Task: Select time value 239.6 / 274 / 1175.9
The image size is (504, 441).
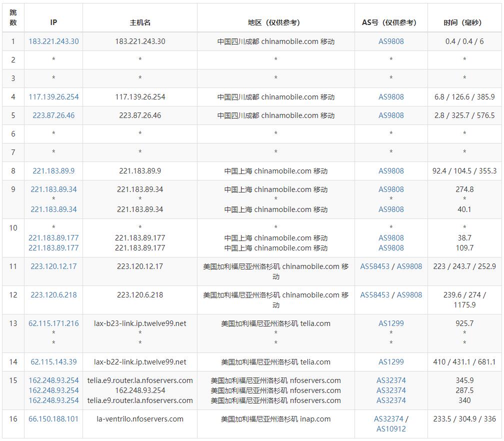Action: [x=464, y=300]
